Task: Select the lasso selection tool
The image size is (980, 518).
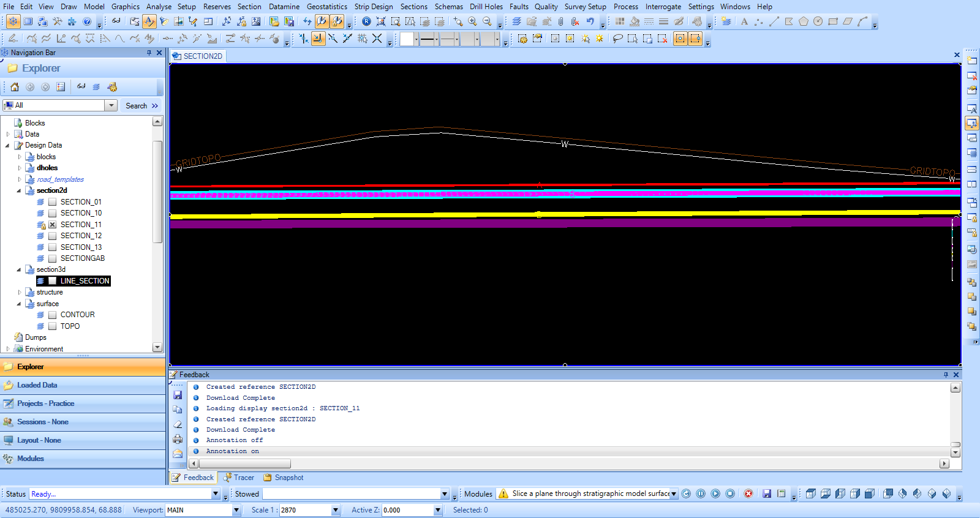Action: tap(617, 39)
